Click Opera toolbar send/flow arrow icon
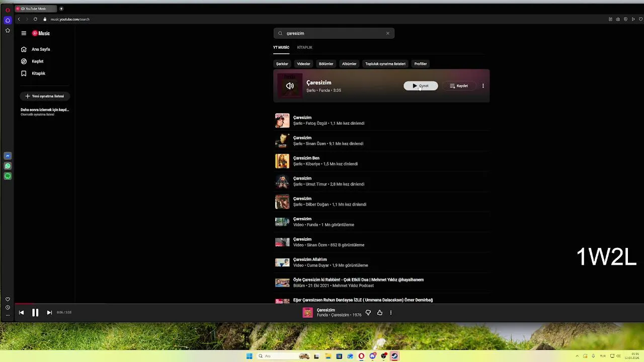The width and height of the screenshot is (644, 362). coord(633,19)
